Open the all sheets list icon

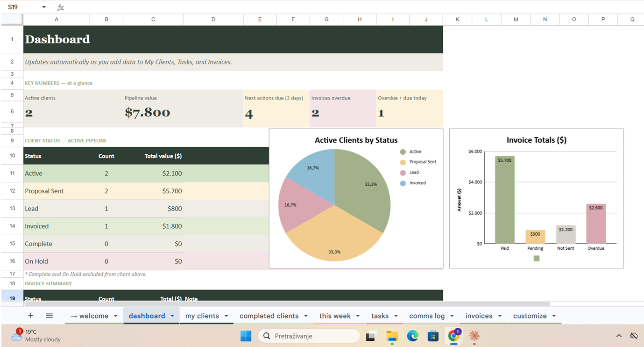tap(49, 316)
